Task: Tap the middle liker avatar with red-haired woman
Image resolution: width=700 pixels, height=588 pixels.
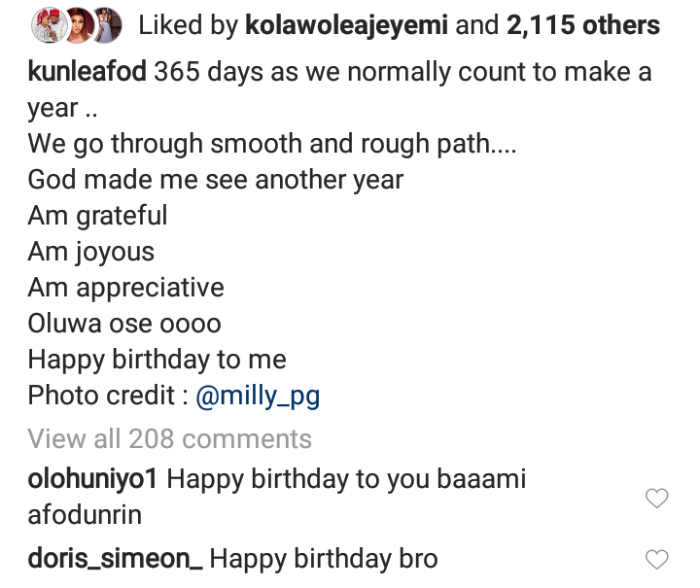Action: [77, 24]
